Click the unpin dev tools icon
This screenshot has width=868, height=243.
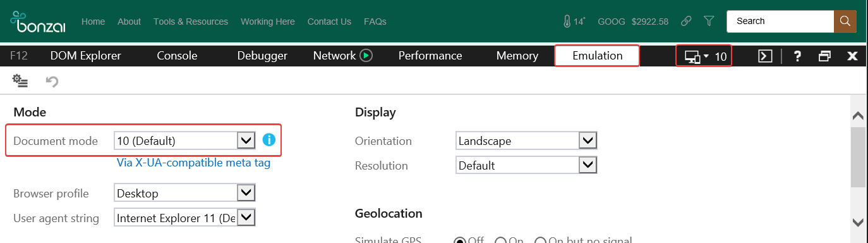point(824,56)
